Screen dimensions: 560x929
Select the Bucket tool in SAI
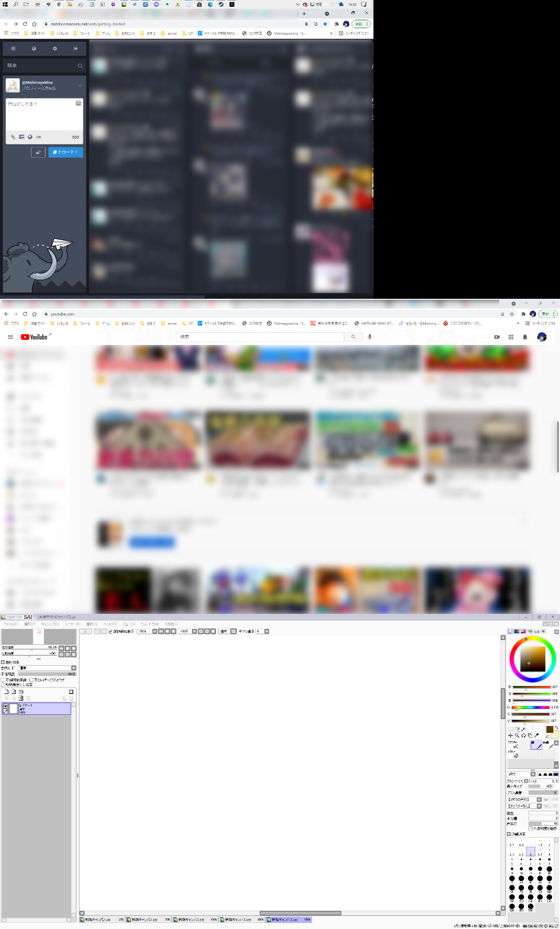coord(513,754)
